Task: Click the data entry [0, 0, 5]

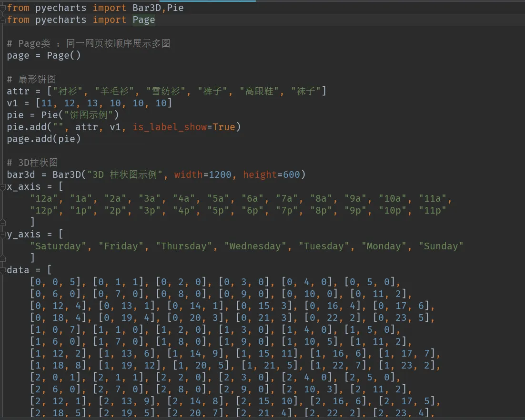Action: pos(55,282)
